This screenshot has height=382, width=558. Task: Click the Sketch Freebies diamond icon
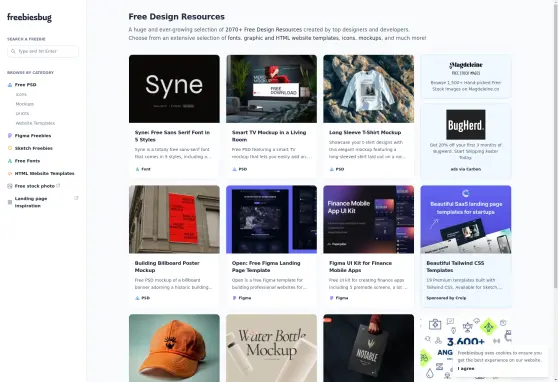click(x=10, y=148)
